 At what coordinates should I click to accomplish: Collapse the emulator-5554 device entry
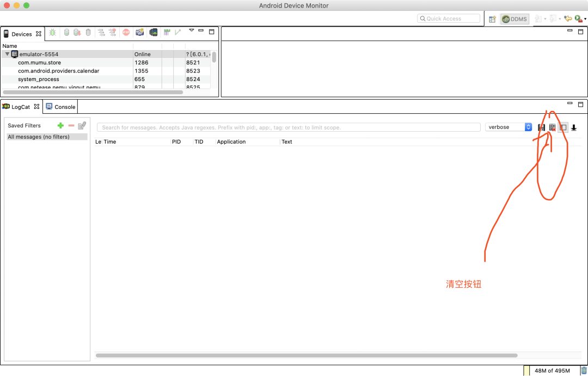click(x=7, y=54)
